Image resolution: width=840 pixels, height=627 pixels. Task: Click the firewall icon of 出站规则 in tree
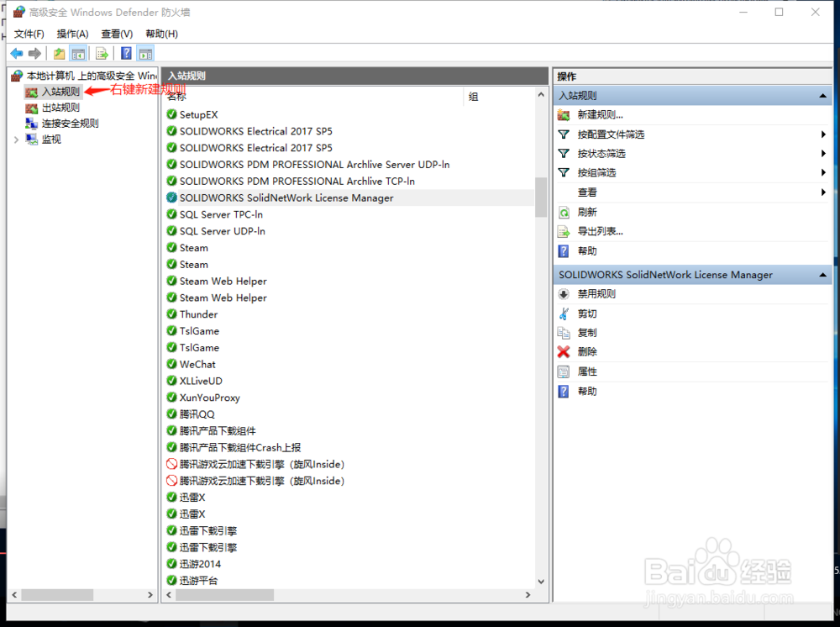pyautogui.click(x=32, y=108)
